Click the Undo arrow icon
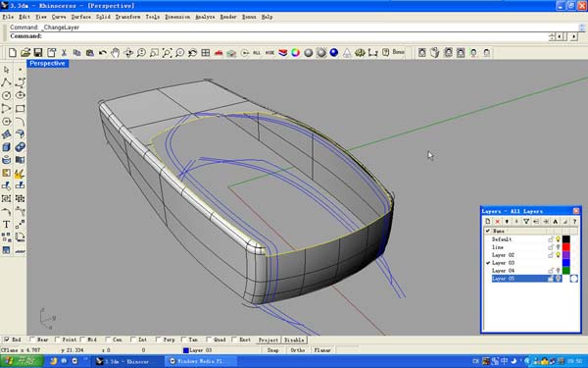 (102, 53)
